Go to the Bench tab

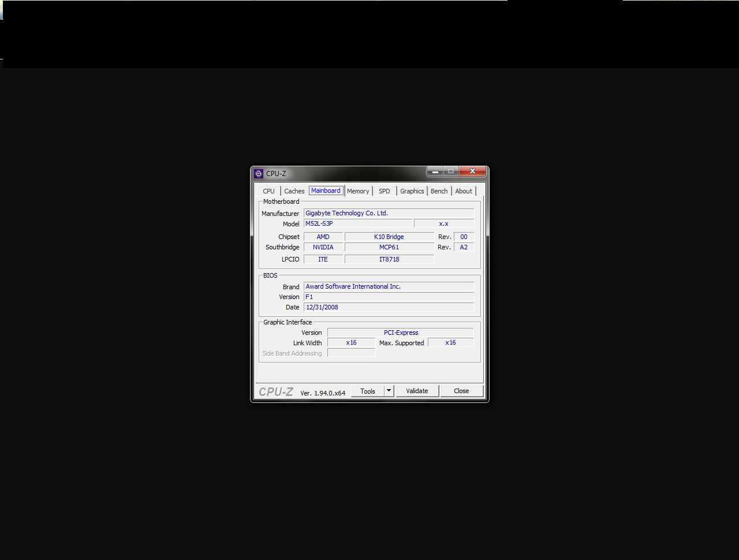click(439, 191)
